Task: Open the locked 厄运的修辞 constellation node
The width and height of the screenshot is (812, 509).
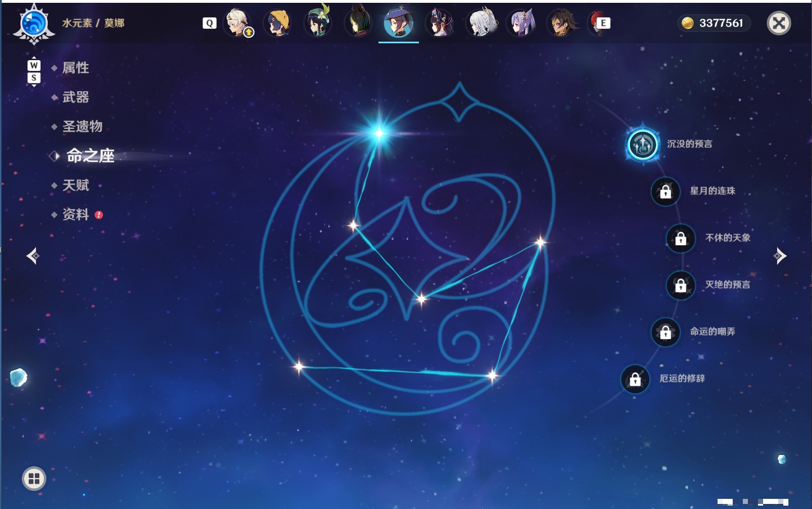Action: click(635, 379)
